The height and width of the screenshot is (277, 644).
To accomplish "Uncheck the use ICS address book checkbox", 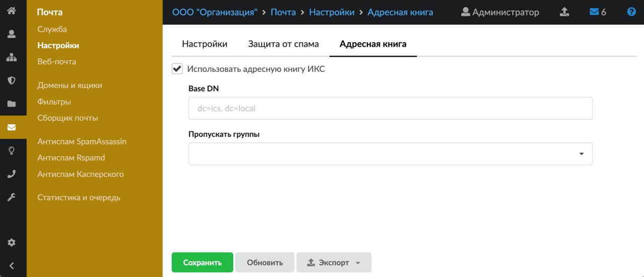I will (177, 69).
